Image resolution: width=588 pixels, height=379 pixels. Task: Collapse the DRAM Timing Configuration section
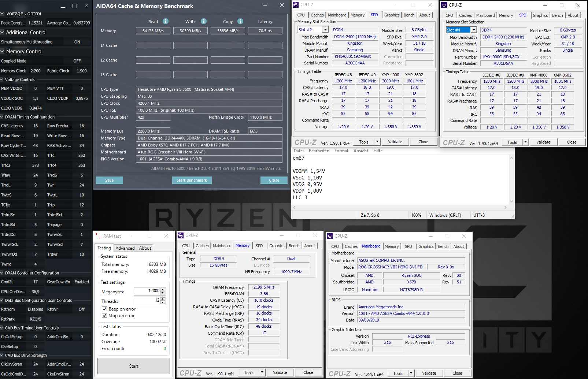(2, 117)
